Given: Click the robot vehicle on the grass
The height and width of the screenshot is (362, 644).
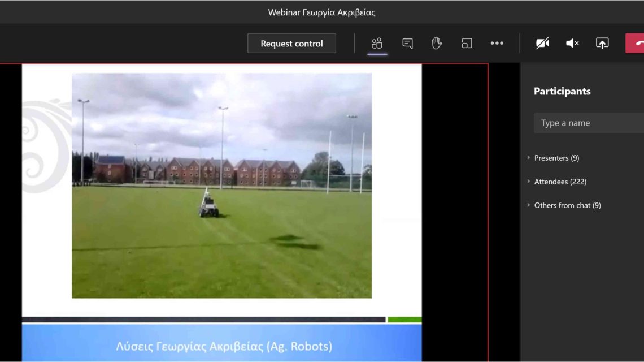Looking at the screenshot, I should point(208,207).
